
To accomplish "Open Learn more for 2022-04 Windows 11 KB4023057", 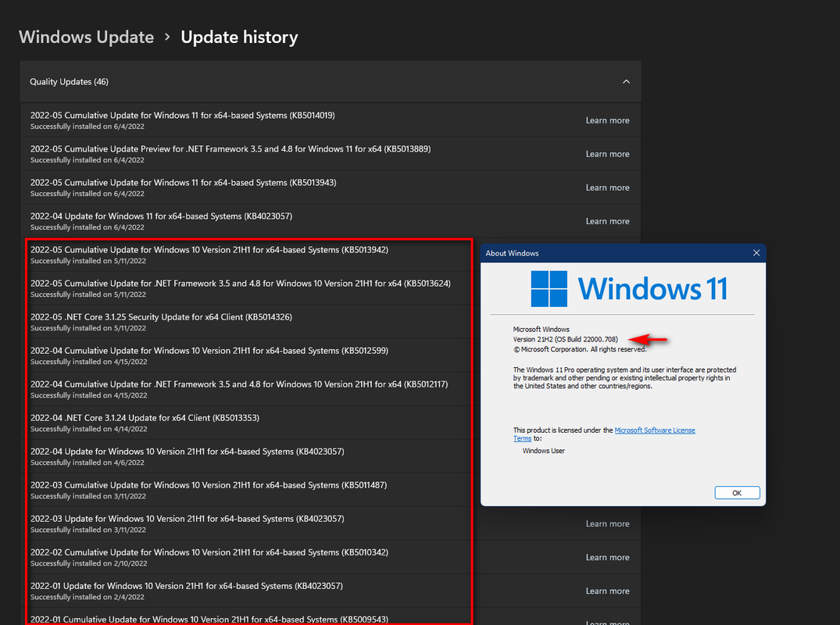I will [607, 221].
